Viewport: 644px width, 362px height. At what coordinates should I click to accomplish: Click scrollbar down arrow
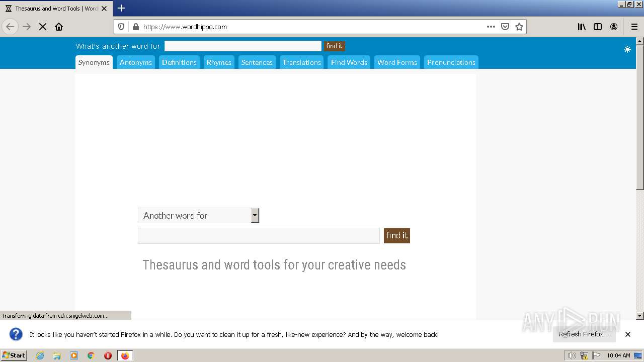point(640,316)
